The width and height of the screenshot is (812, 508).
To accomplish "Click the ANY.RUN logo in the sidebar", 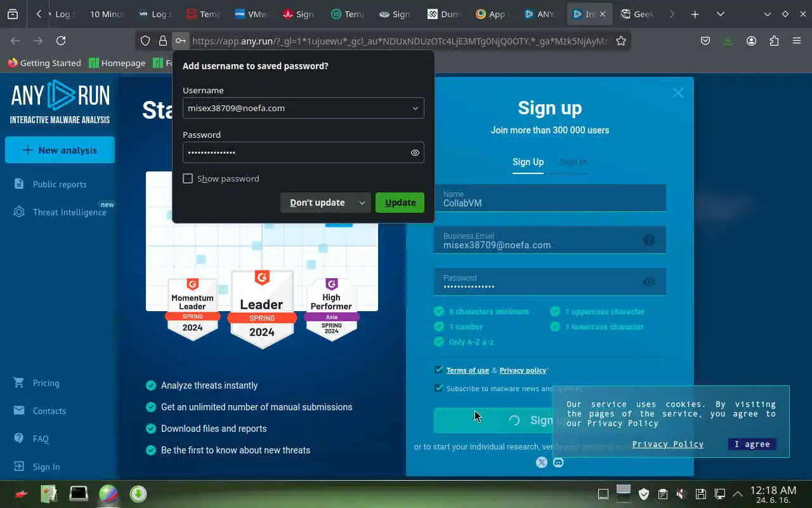I will 60,102.
